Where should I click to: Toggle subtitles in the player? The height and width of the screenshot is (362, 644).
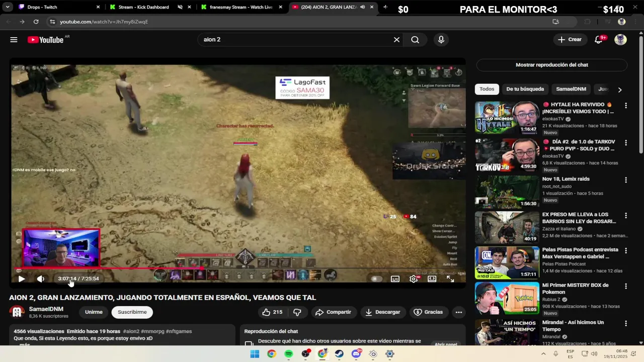[395, 279]
